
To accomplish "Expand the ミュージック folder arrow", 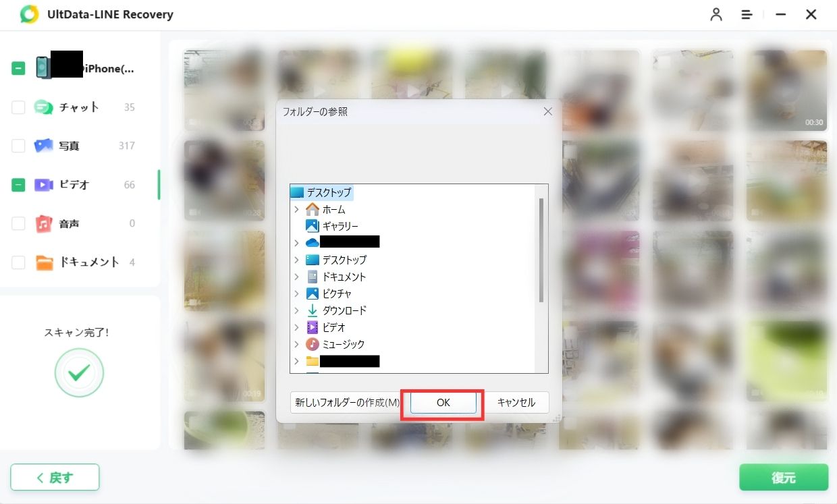I will click(296, 345).
